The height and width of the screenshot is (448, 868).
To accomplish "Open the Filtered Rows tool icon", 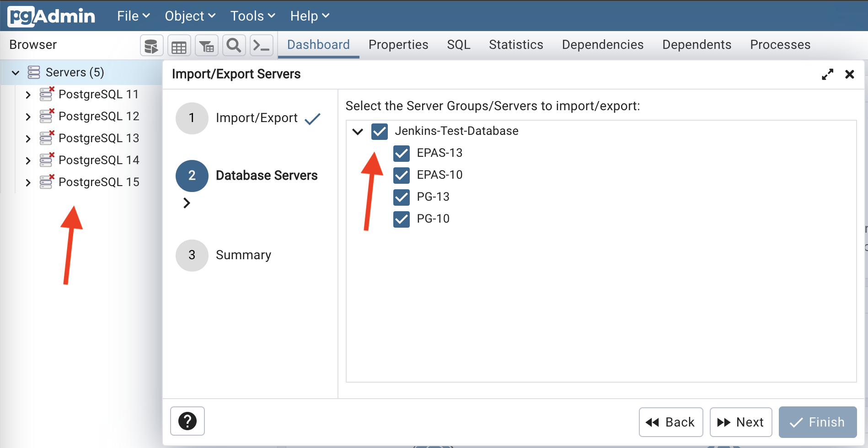I will point(206,45).
